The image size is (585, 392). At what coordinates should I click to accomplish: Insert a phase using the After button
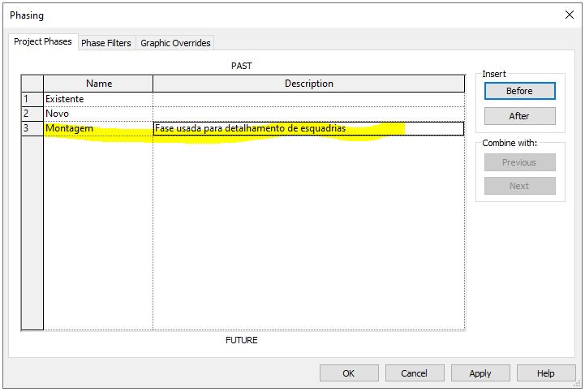(520, 116)
